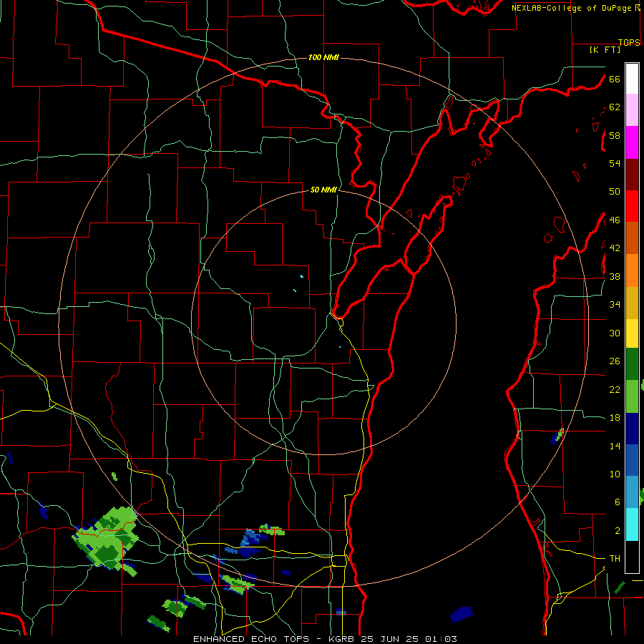Click the TH threshold label

tap(615, 559)
